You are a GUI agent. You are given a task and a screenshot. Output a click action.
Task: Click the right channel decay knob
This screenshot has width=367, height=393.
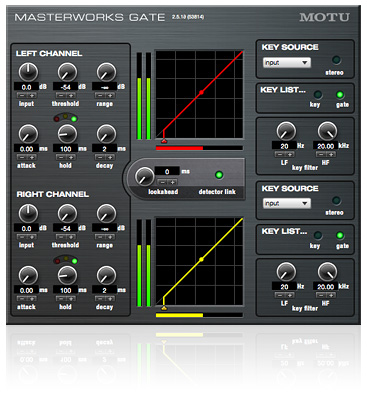click(x=106, y=275)
